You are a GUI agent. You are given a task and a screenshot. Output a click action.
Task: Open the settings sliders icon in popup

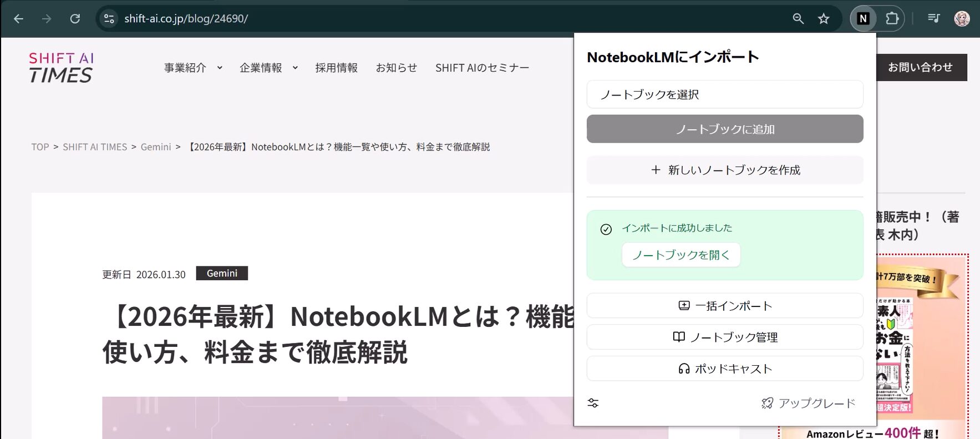pyautogui.click(x=593, y=403)
